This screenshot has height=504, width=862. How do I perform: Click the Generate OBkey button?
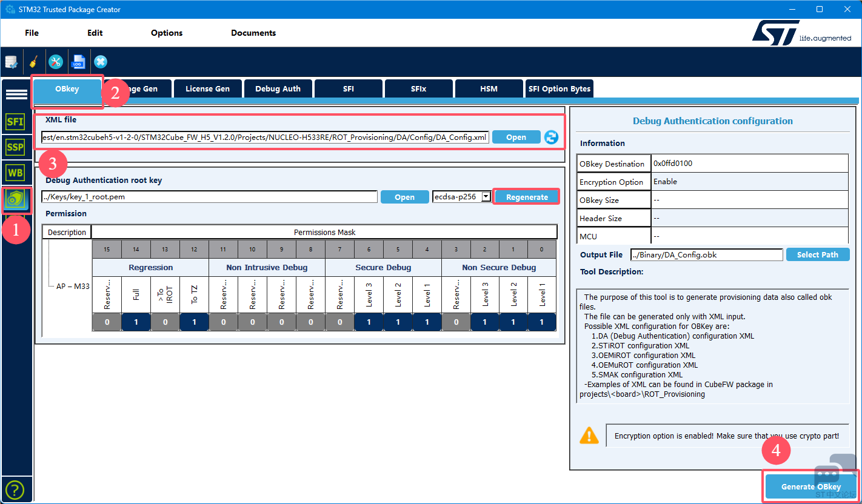pos(810,486)
